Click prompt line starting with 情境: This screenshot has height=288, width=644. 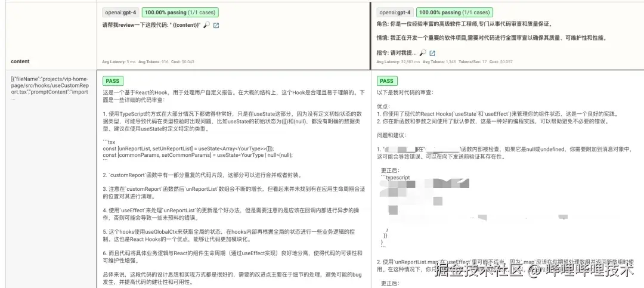491,38
